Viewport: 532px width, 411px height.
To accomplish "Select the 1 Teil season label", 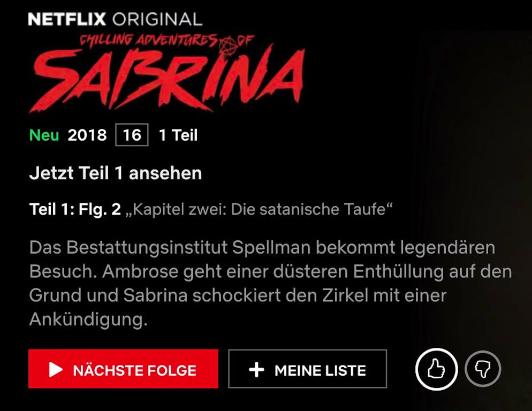I will point(178,135).
